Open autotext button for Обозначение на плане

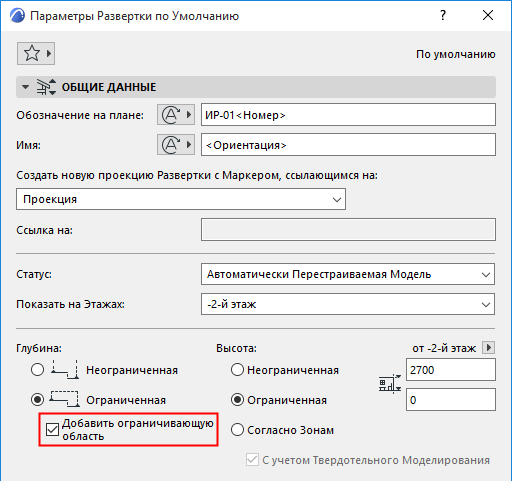pos(176,115)
